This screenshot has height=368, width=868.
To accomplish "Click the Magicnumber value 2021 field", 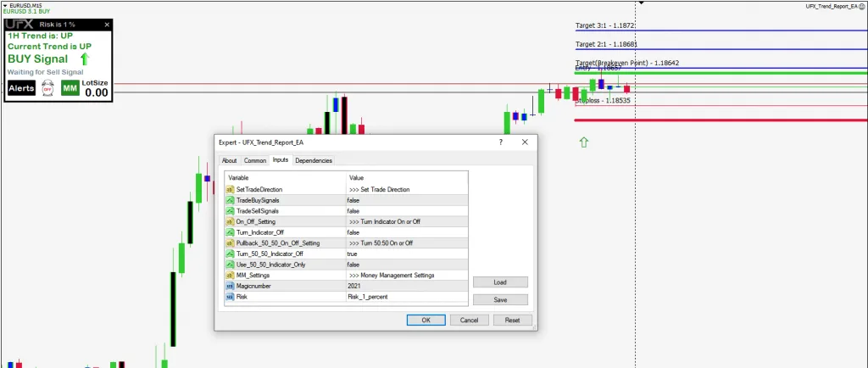I will click(x=407, y=286).
